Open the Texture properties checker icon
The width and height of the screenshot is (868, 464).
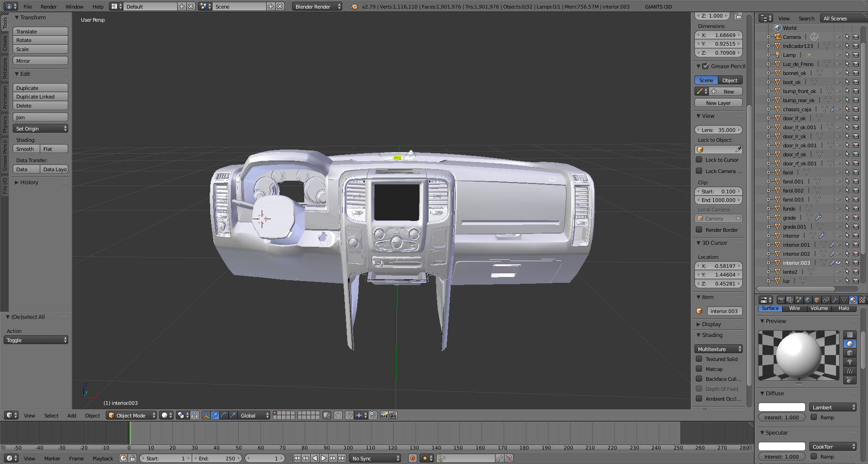(862, 300)
